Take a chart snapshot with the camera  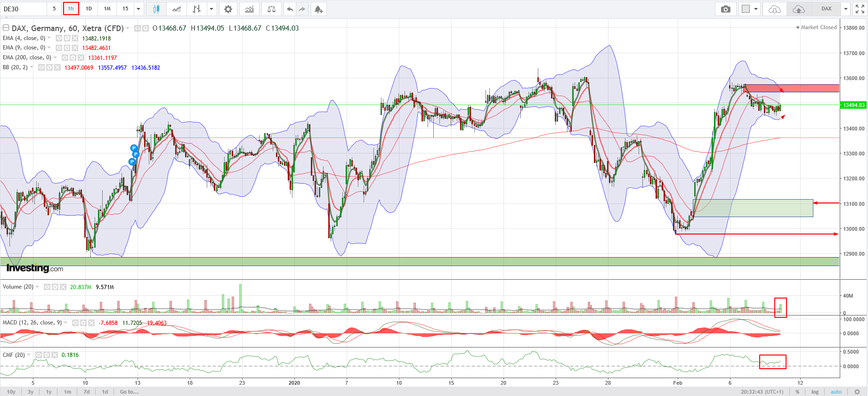click(726, 9)
